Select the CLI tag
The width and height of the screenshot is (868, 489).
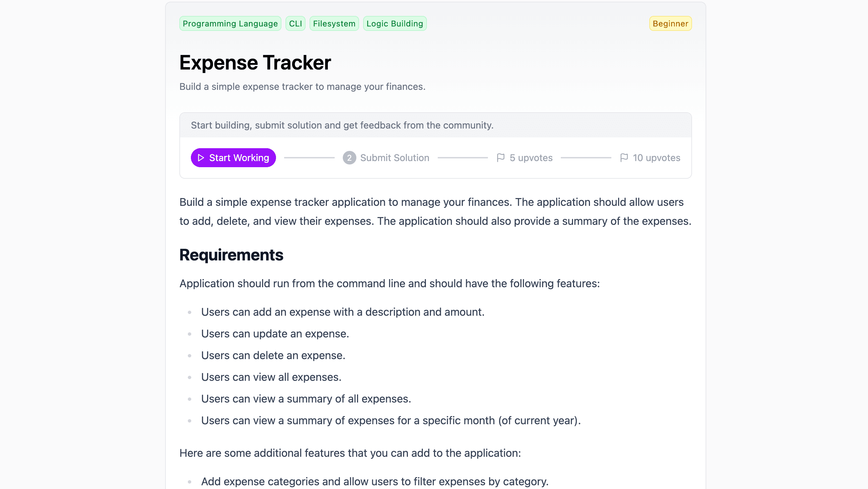(x=295, y=23)
